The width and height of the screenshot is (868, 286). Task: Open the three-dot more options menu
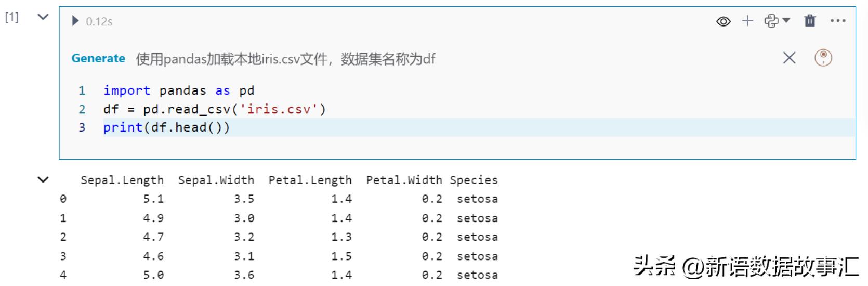tap(838, 21)
